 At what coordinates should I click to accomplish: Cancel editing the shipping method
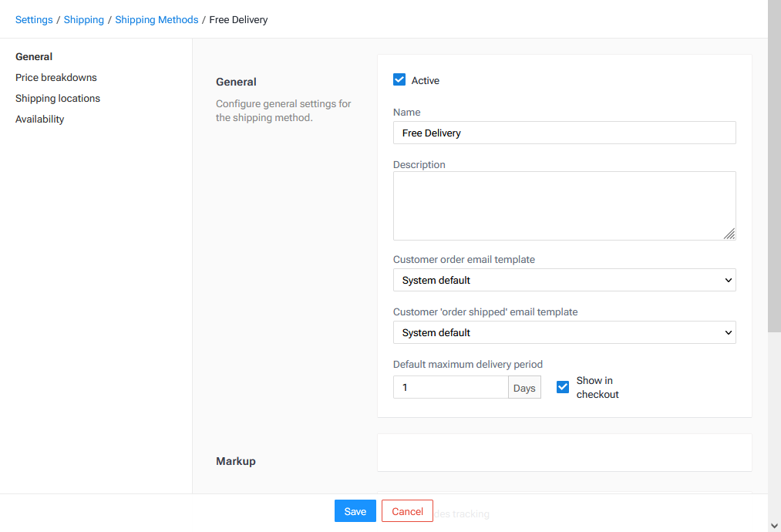tap(407, 510)
